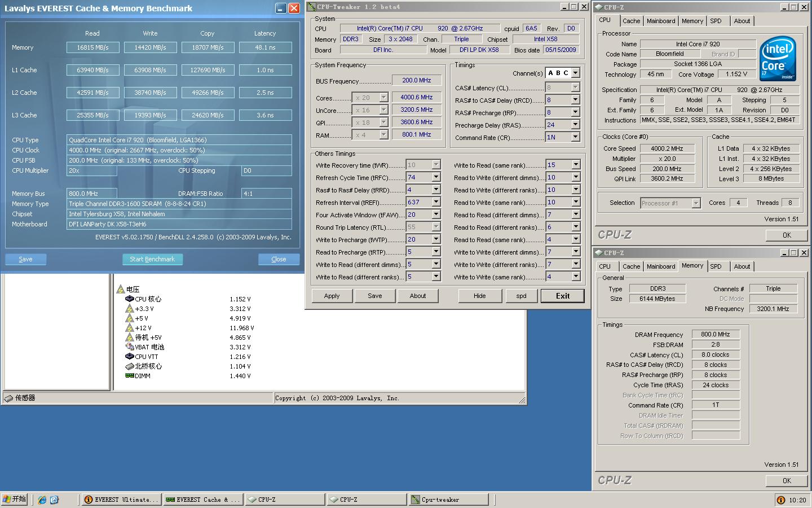Open the Refresh Interval (tREFI) dropdown
812x508 pixels.
click(x=436, y=202)
